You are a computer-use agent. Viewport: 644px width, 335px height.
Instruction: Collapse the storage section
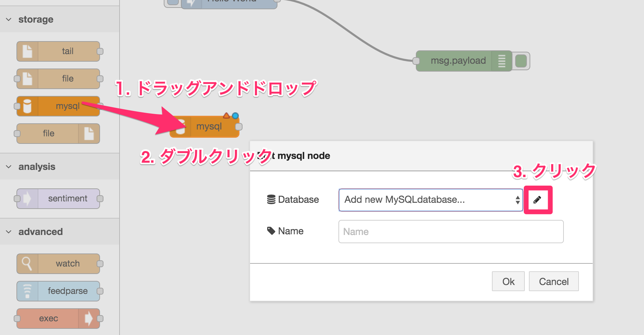(8, 20)
